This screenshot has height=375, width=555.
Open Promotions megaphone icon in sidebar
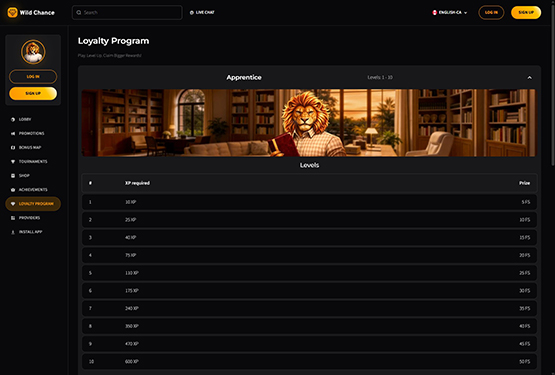[x=13, y=133]
